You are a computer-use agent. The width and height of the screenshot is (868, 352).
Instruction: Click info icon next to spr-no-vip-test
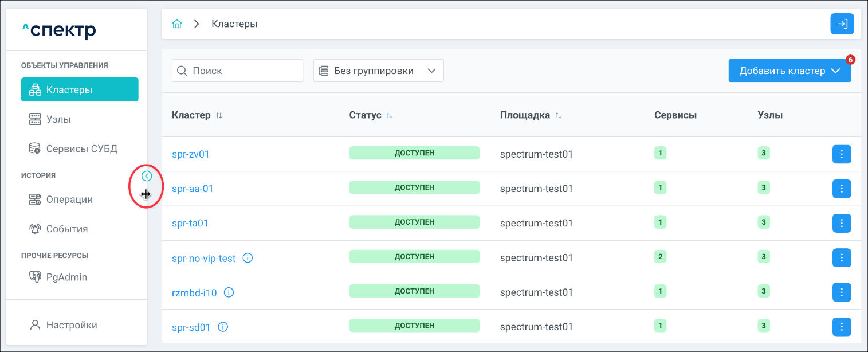click(248, 258)
